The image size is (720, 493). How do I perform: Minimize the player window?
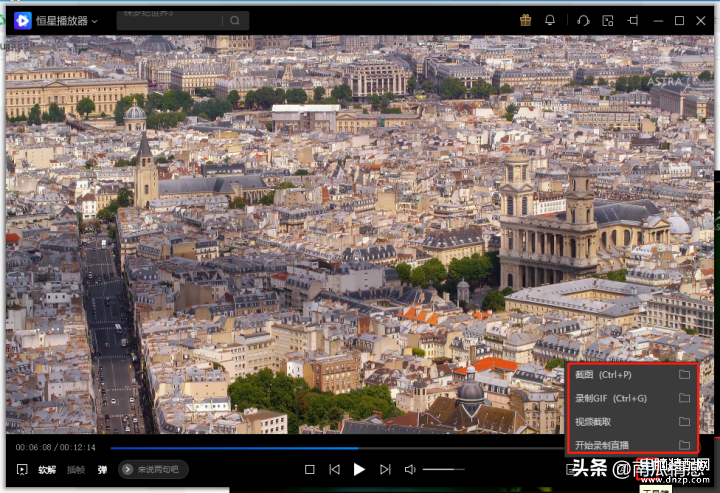658,21
